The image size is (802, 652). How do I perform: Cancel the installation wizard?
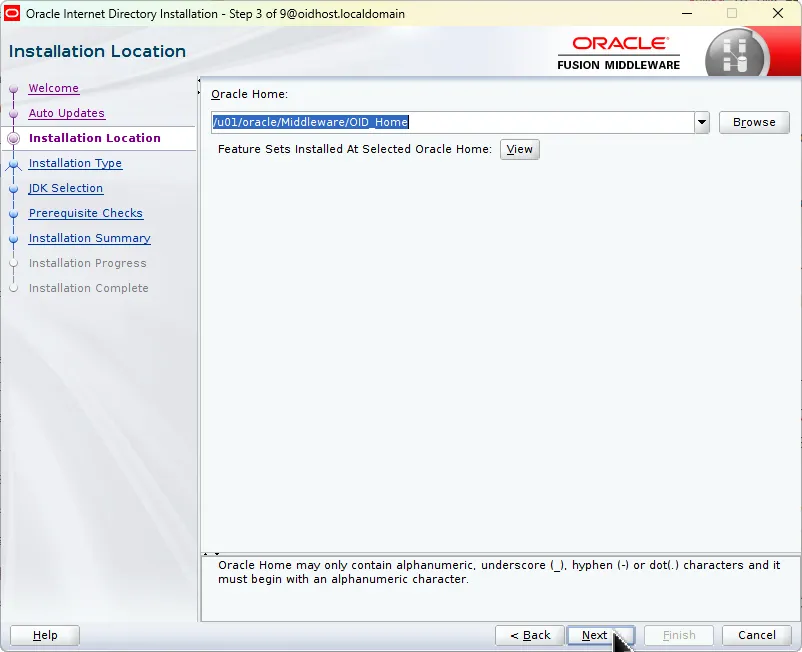click(x=756, y=635)
